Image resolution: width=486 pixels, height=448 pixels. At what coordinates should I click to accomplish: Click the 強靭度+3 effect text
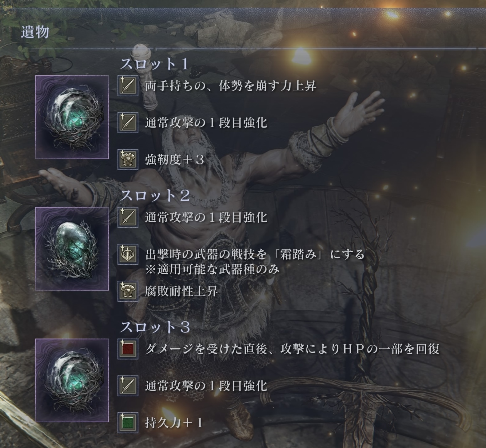click(x=175, y=160)
